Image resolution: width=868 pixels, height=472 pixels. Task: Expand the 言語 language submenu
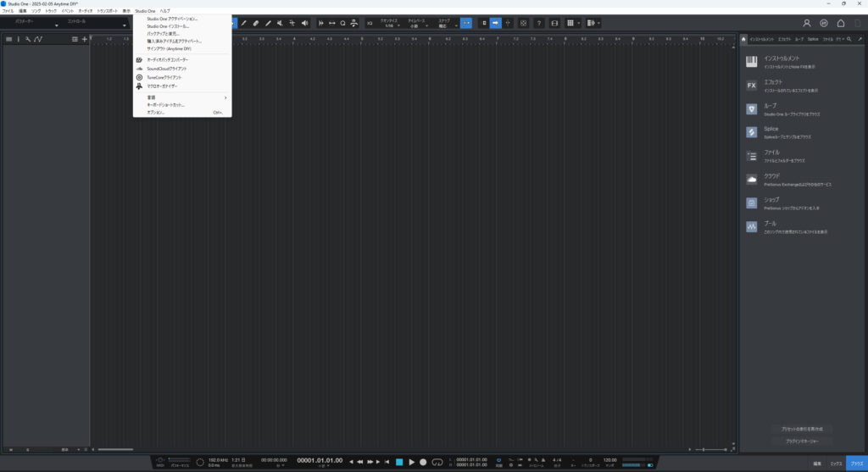pyautogui.click(x=182, y=97)
